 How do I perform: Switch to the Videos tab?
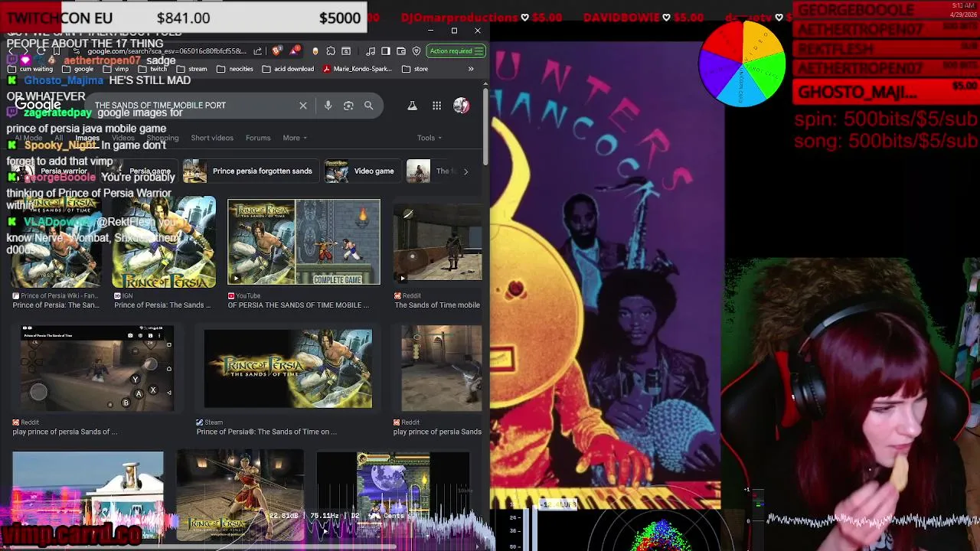click(122, 138)
